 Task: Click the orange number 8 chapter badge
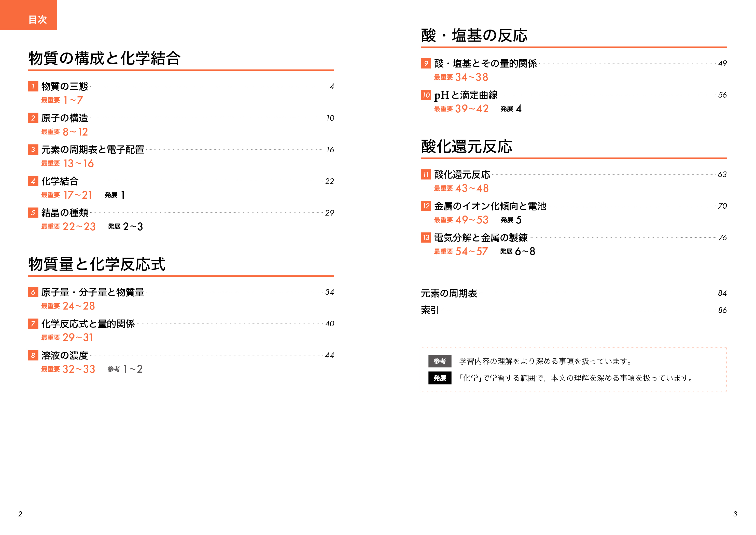pyautogui.click(x=33, y=355)
